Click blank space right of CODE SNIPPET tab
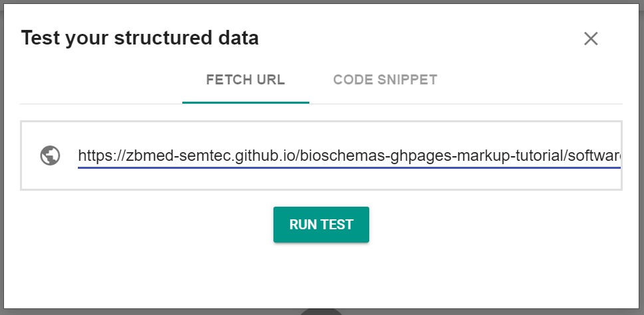The width and height of the screenshot is (644, 315). pyautogui.click(x=532, y=80)
